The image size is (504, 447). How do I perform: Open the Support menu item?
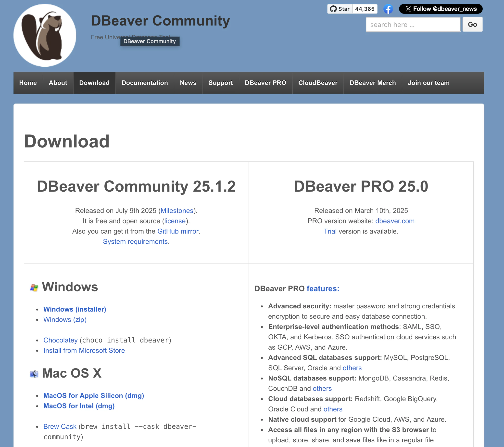[221, 83]
